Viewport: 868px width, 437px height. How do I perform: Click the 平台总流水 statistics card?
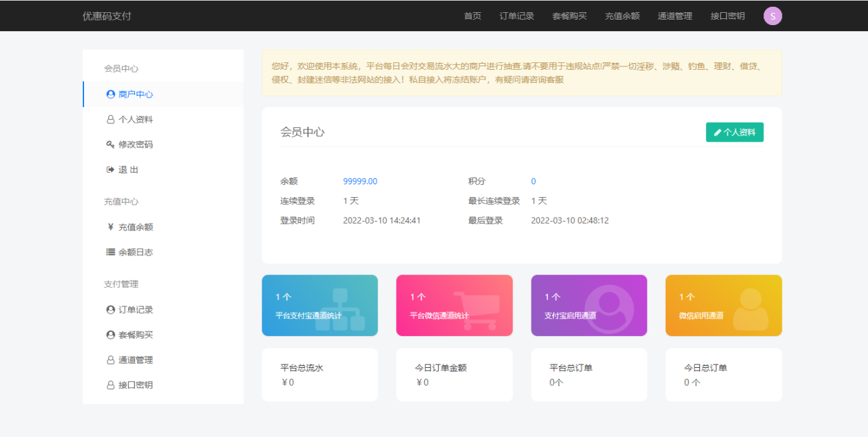coord(319,375)
